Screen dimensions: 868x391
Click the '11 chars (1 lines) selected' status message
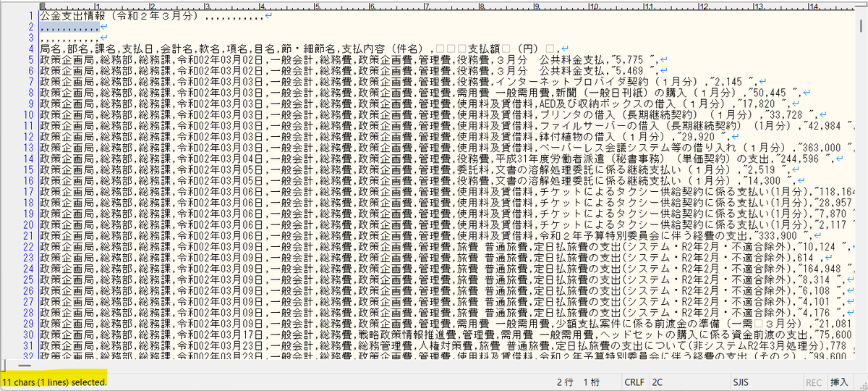[x=54, y=382]
